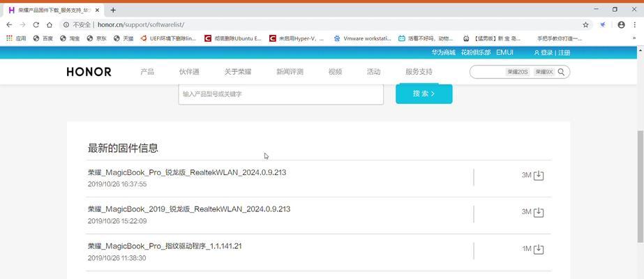Open the 淘宝 bookmark
Viewport: 644px width, 279px height.
(x=70, y=38)
